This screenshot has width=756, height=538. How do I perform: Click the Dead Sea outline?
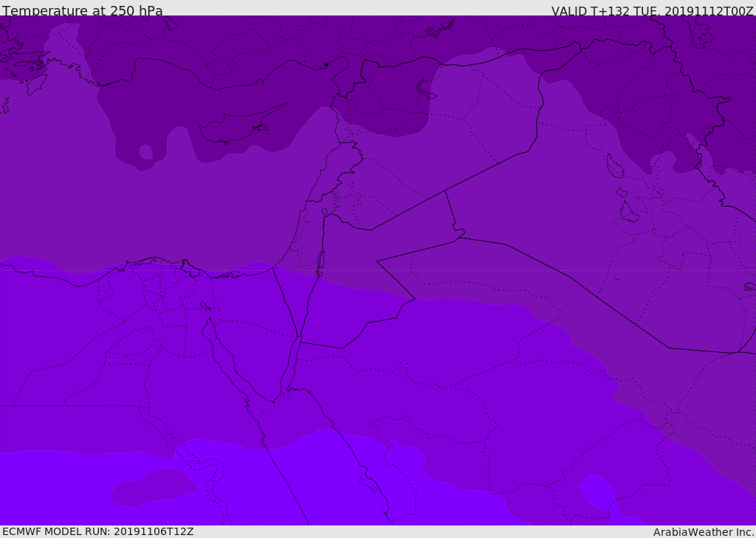(320, 261)
